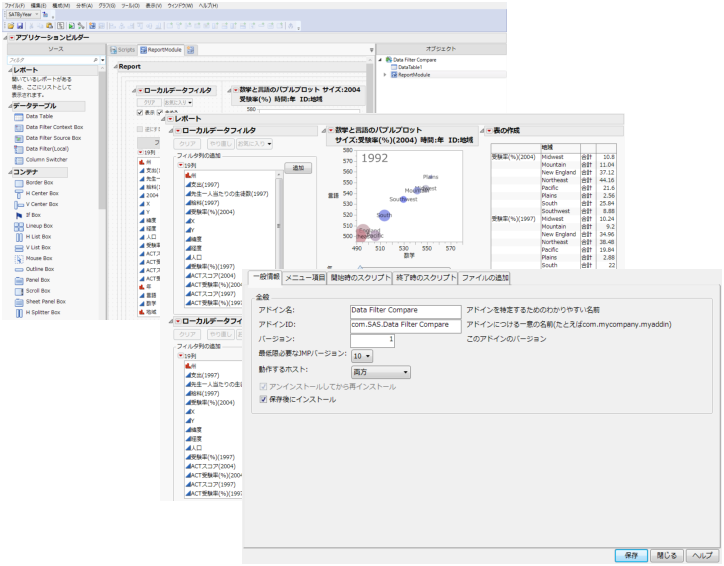Open the source filter options dropdown arrow
The height and width of the screenshot is (566, 724).
[x=103, y=60]
